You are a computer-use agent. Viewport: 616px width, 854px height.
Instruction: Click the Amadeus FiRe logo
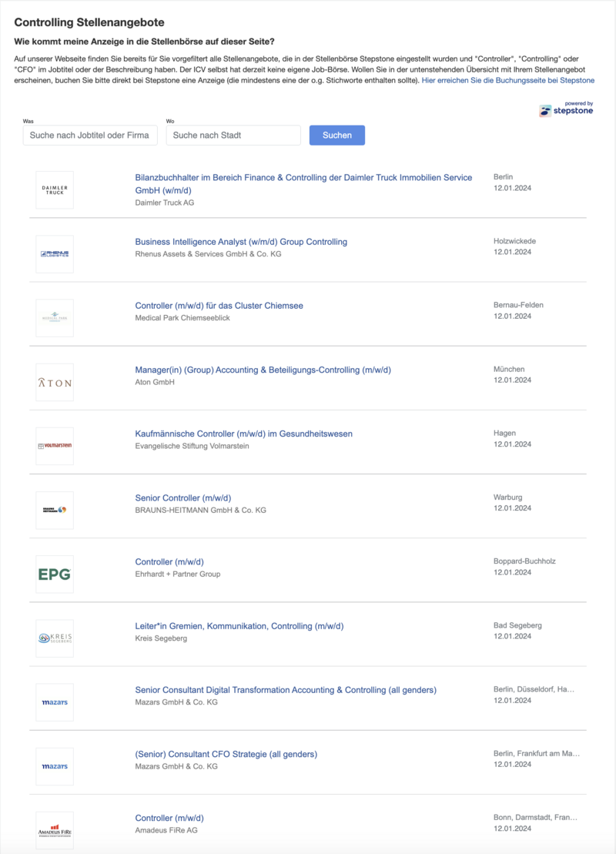pos(55,830)
